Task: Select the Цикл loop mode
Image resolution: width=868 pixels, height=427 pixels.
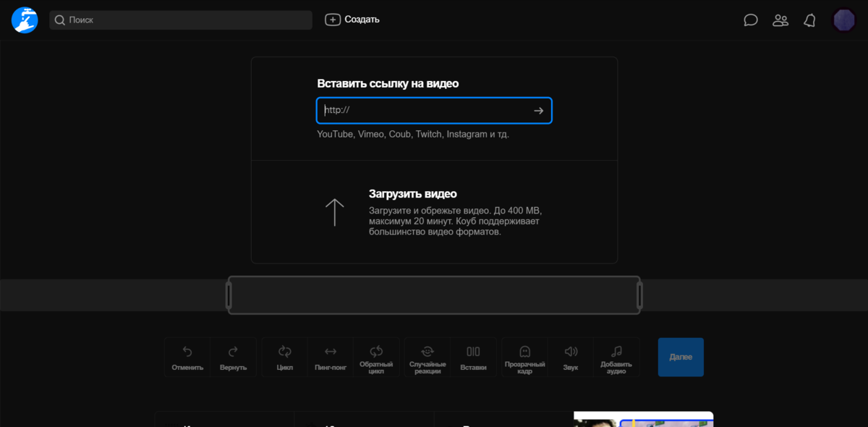Action: pyautogui.click(x=285, y=358)
